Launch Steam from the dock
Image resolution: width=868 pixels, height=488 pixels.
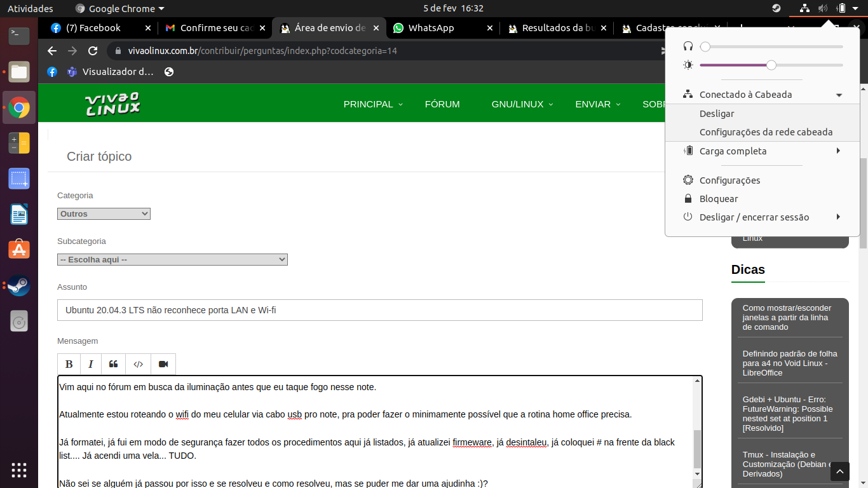tap(19, 285)
